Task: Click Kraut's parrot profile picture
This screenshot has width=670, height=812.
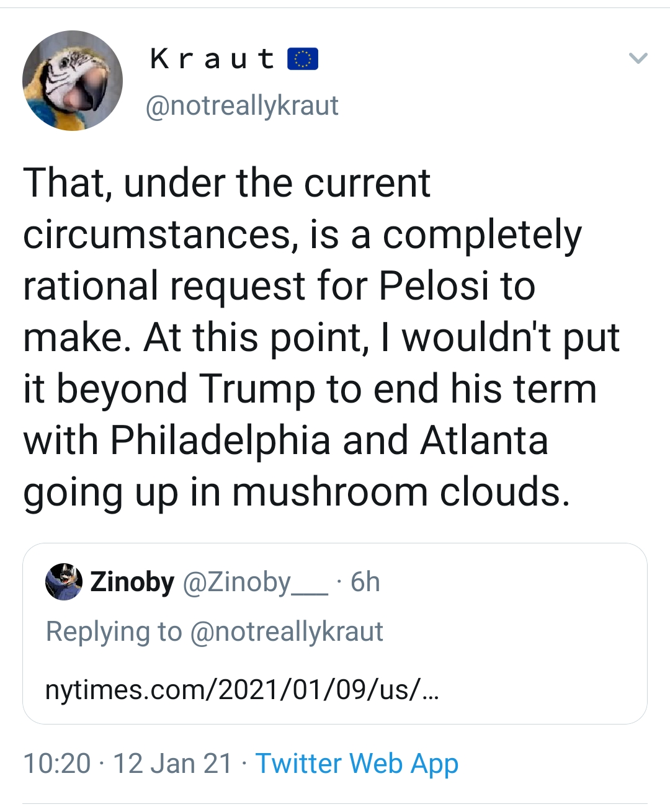Action: (x=73, y=81)
